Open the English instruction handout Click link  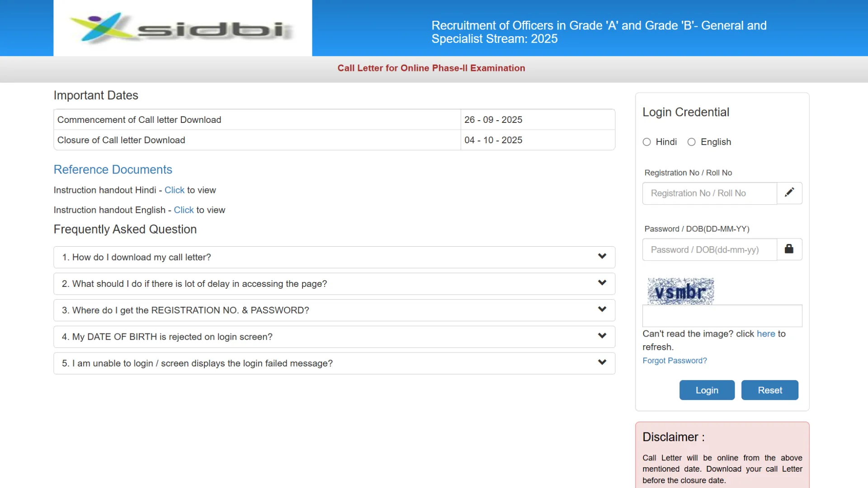(x=184, y=210)
